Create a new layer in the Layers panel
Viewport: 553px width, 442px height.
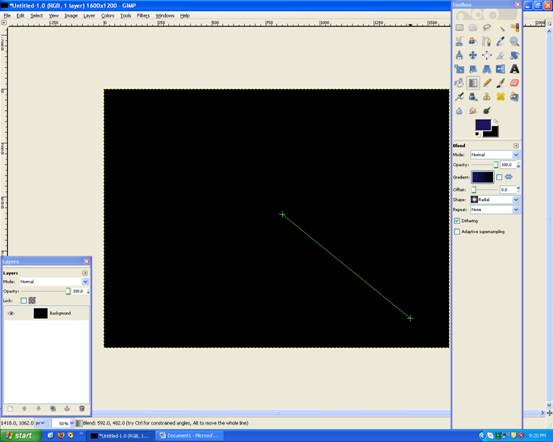11,408
